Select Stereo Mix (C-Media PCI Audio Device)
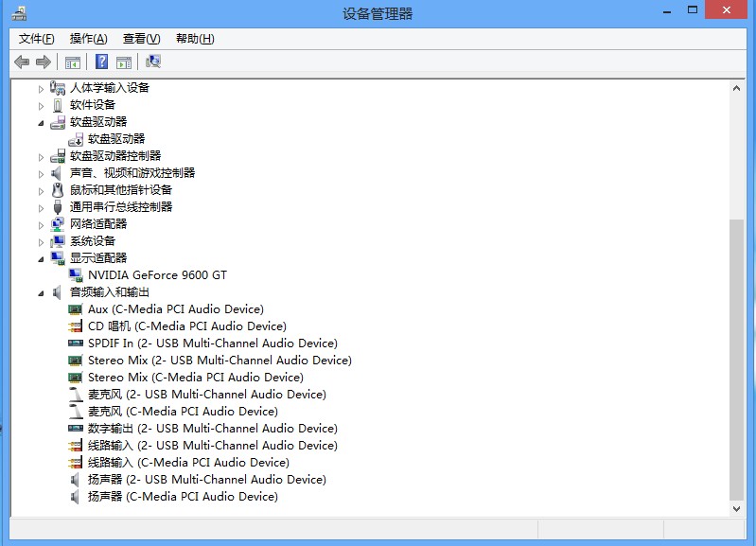Image resolution: width=756 pixels, height=546 pixels. [196, 378]
